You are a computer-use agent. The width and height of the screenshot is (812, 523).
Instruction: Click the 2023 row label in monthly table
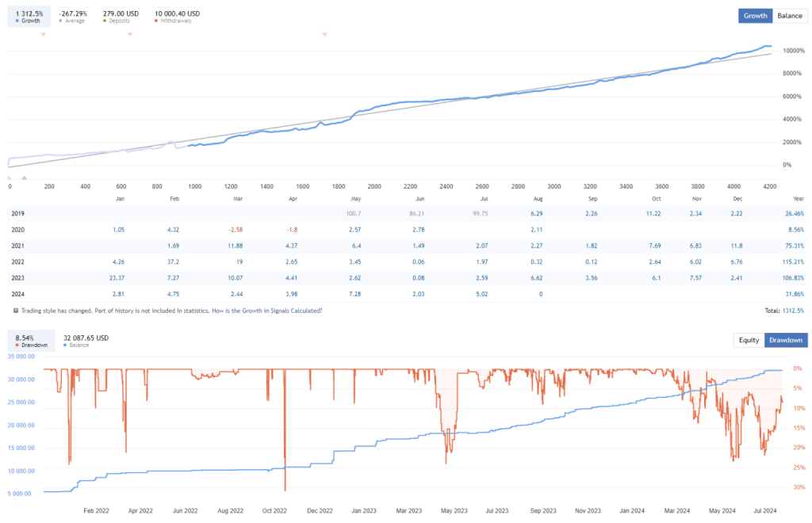pos(19,277)
